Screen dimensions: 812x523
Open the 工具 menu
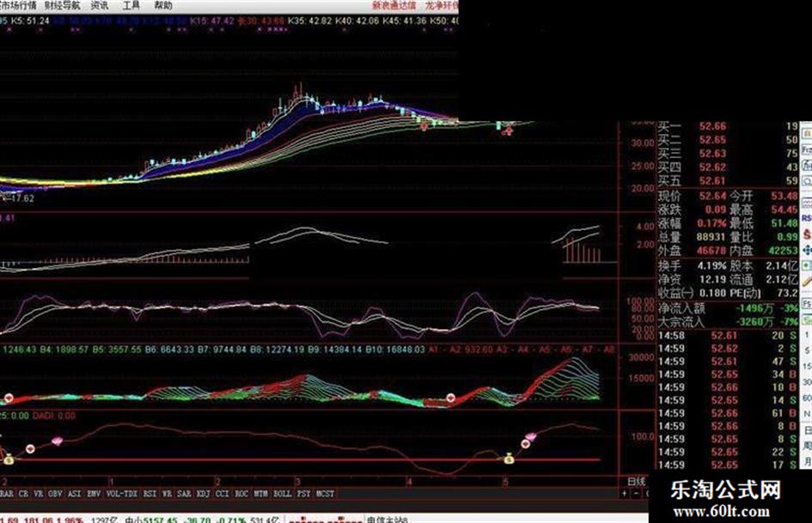[x=131, y=6]
